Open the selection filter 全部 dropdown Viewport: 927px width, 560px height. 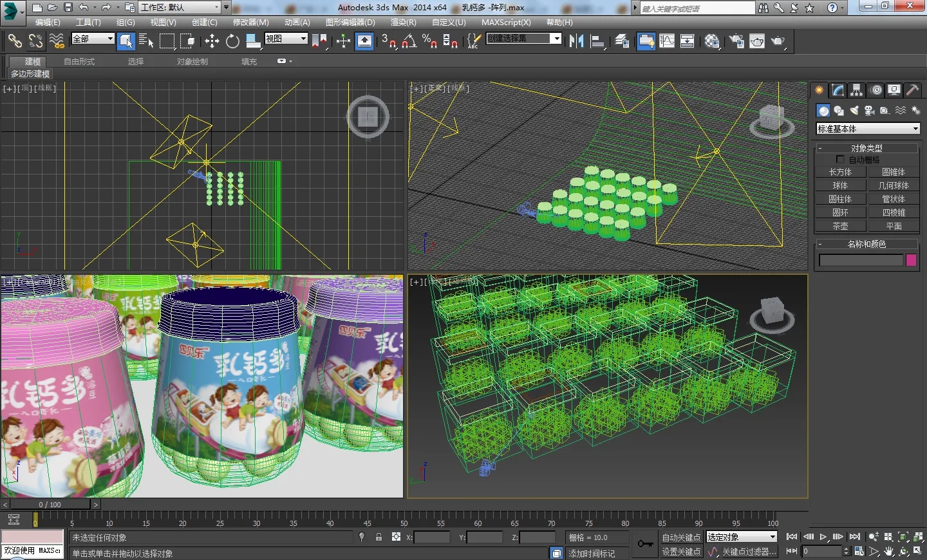point(93,39)
